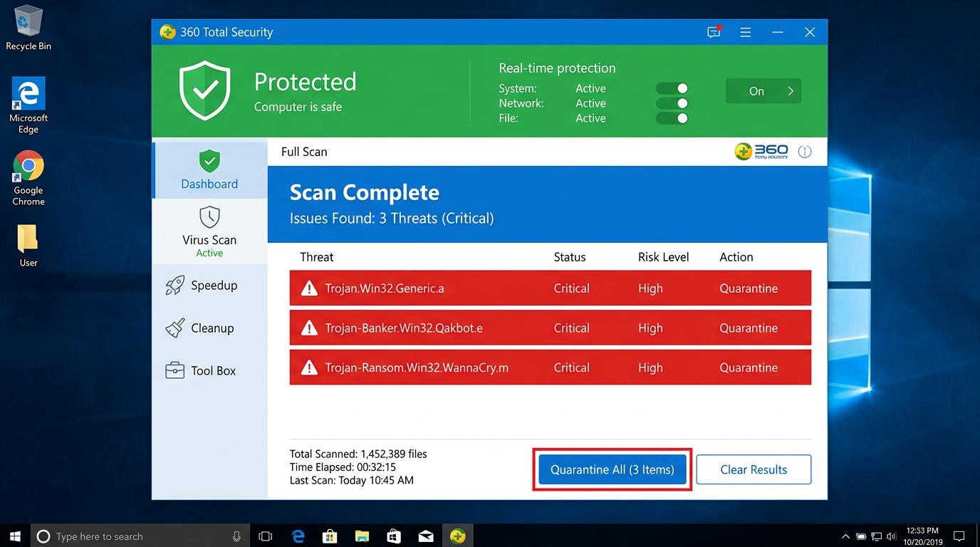Show hidden system tray icons
The width and height of the screenshot is (980, 547).
tap(845, 536)
